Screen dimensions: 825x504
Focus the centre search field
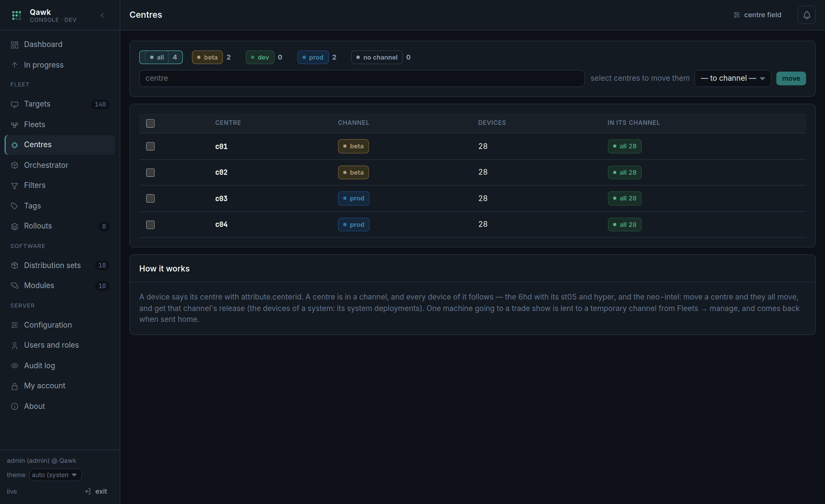tap(362, 78)
